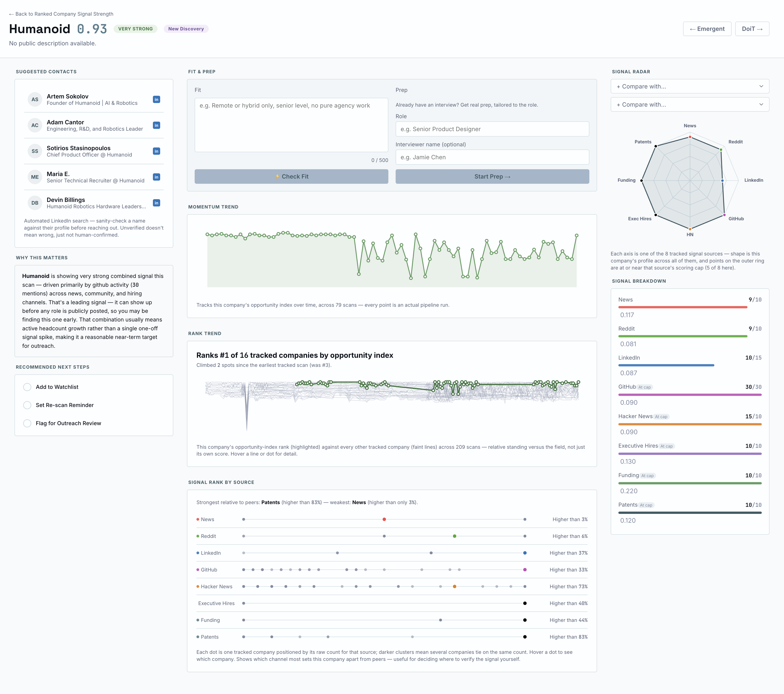Viewport: 784px width, 694px height.
Task: Click the Patents score bar in Signal Breakdown
Action: [690, 513]
